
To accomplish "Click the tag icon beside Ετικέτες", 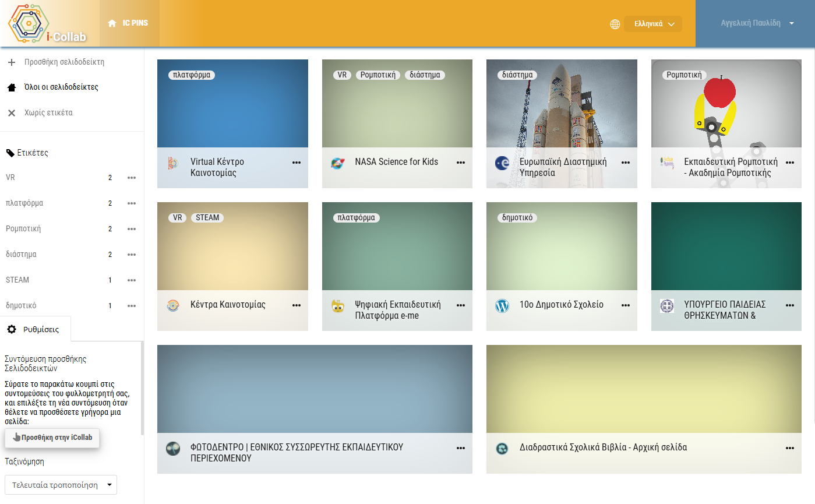I will 10,153.
